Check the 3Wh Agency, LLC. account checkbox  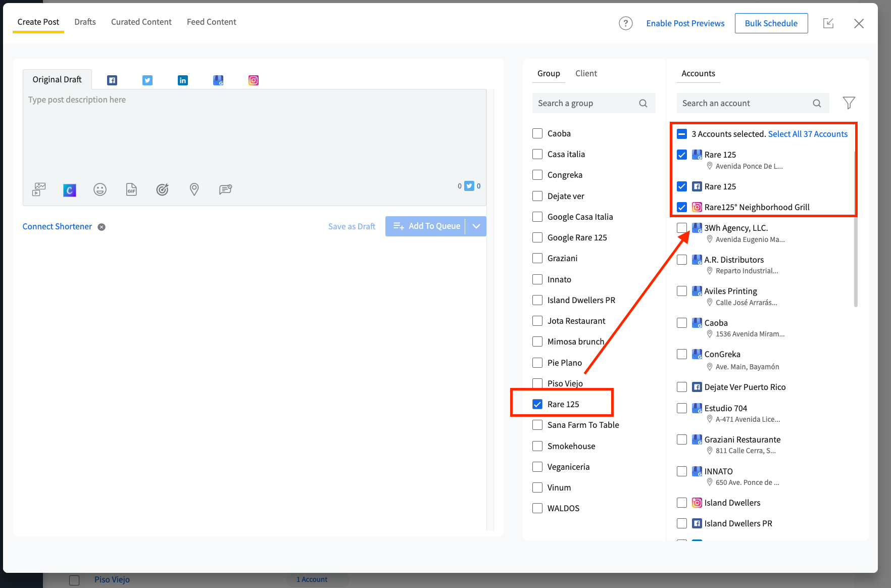(682, 228)
